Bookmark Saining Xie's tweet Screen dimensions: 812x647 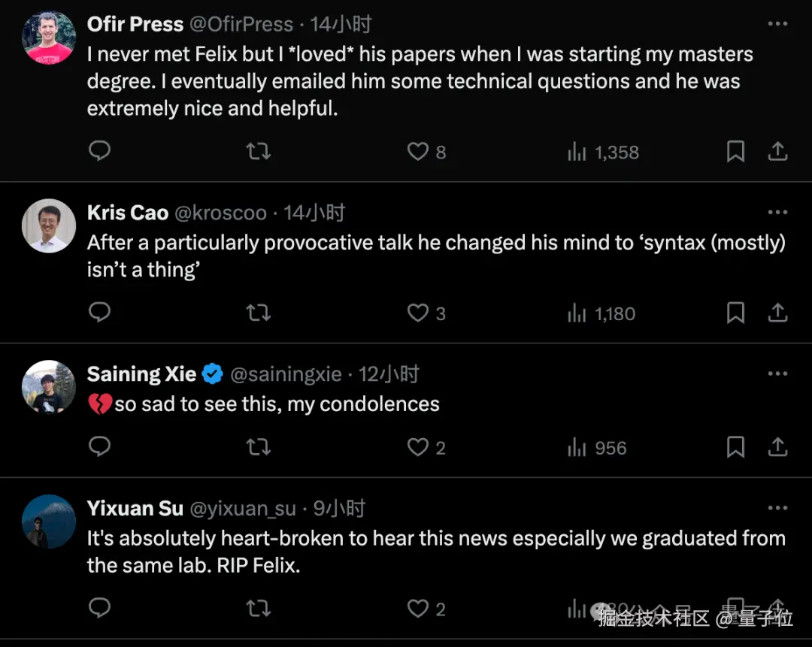pos(735,448)
